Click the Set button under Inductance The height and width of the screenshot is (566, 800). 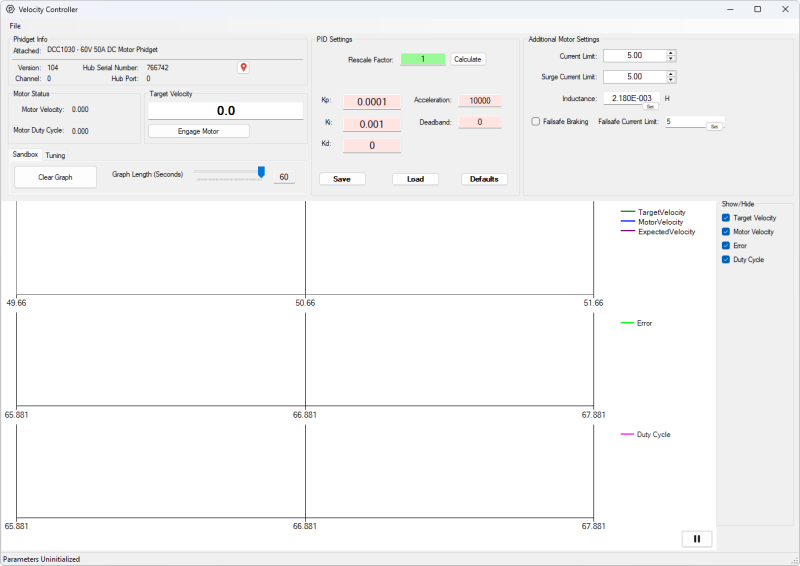(650, 107)
